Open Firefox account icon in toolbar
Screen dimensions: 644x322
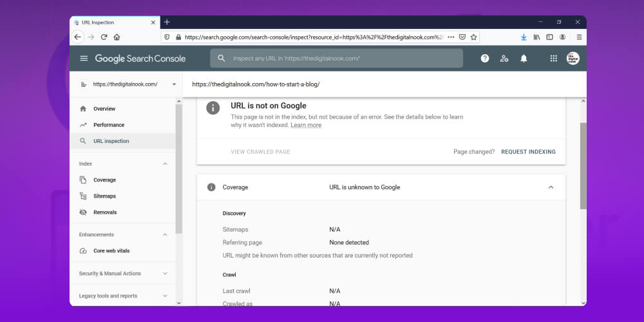[x=563, y=37]
